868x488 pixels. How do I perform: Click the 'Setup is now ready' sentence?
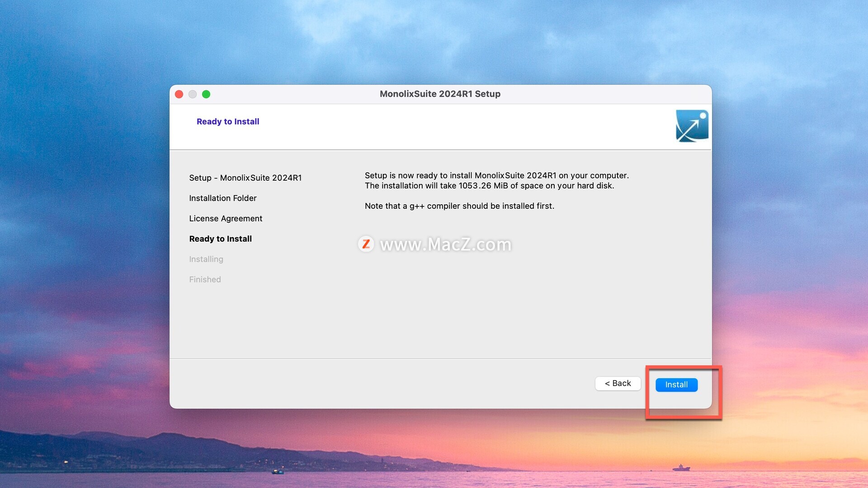(x=496, y=175)
